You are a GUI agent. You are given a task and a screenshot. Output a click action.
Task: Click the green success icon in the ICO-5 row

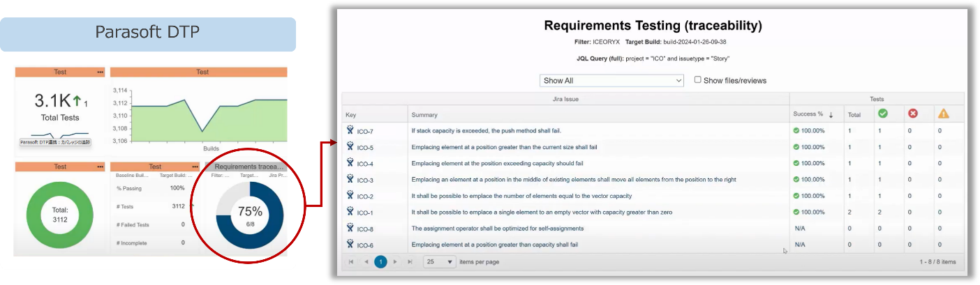pos(796,147)
